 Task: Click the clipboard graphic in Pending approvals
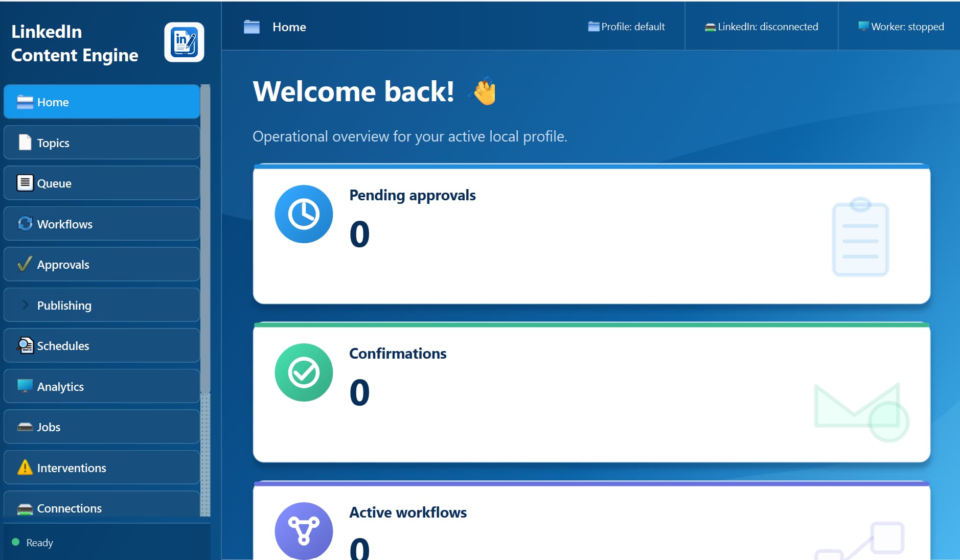(x=860, y=237)
